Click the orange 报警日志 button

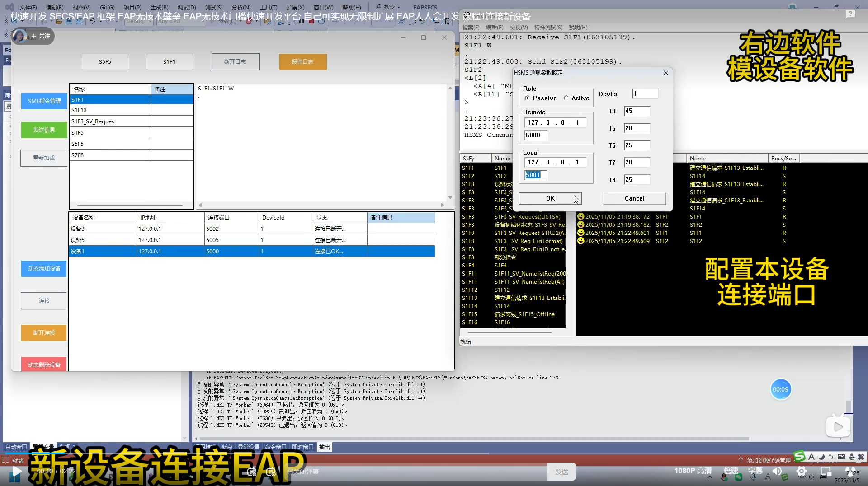coord(302,62)
